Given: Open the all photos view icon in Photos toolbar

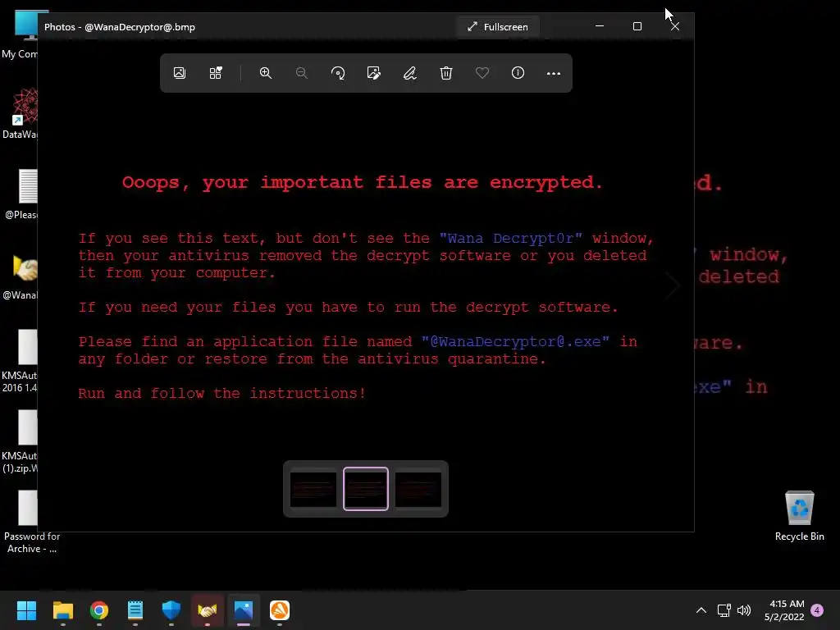Looking at the screenshot, I should pyautogui.click(x=180, y=73).
